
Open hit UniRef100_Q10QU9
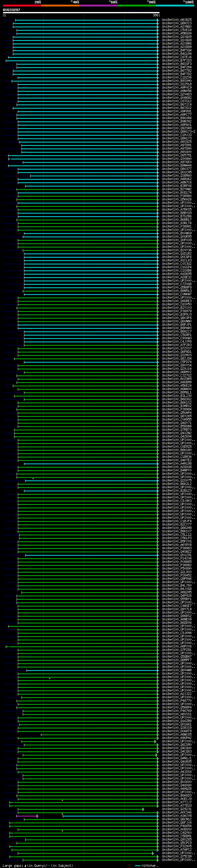pos(177,37)
